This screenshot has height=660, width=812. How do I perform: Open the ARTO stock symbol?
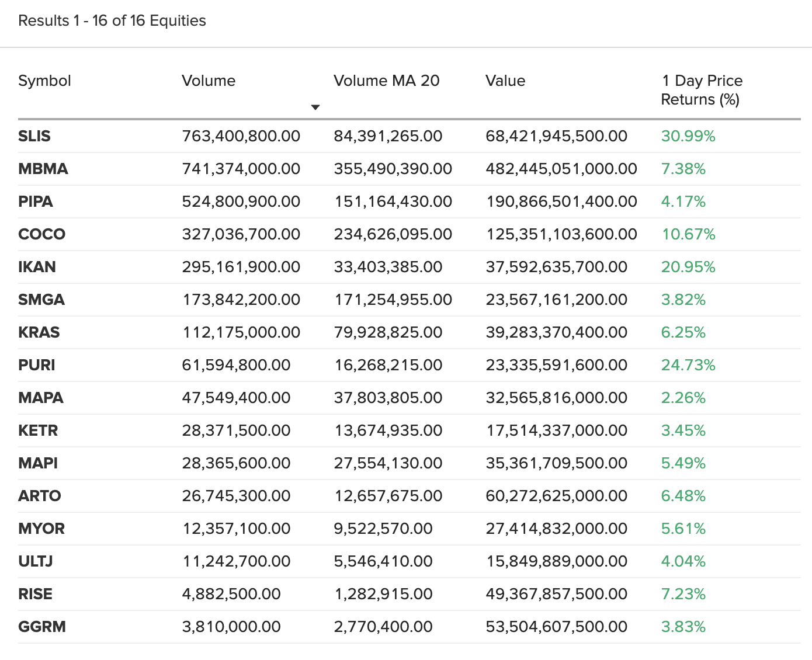40,496
